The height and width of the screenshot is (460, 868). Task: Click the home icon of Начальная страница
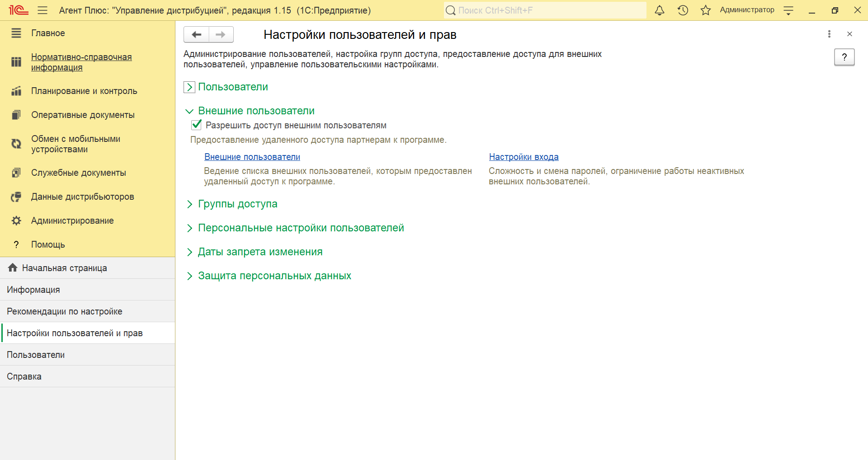[13, 268]
